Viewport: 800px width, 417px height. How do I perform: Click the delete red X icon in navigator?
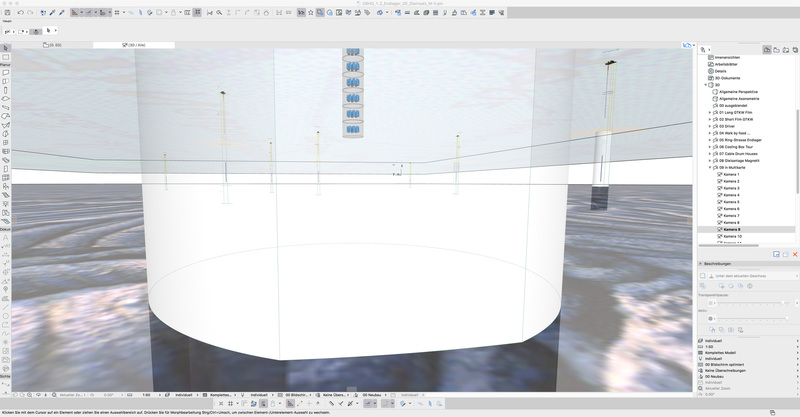[x=795, y=255]
